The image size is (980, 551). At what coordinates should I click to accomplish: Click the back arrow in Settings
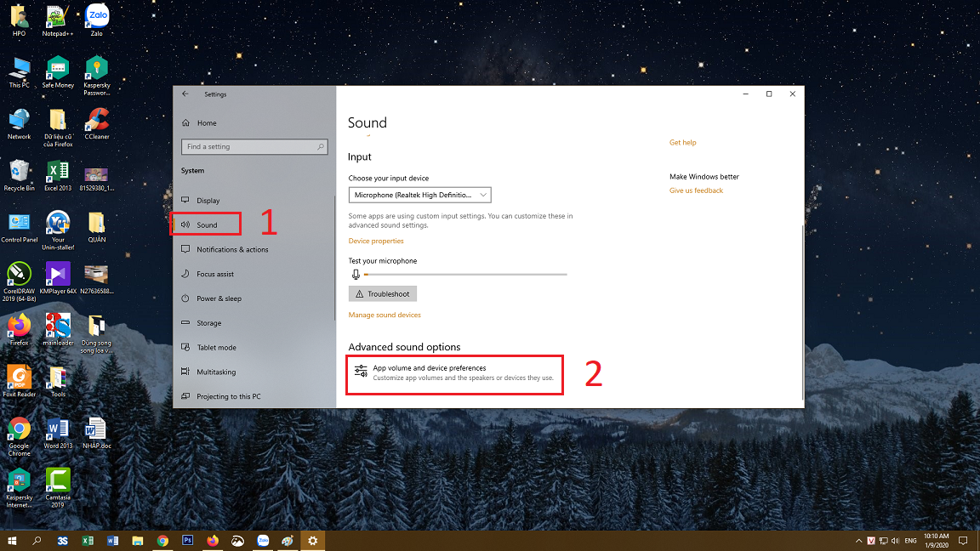(185, 94)
